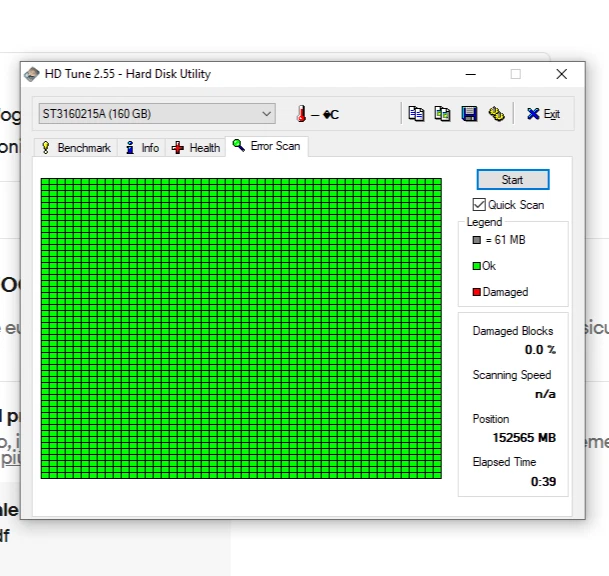The height and width of the screenshot is (576, 609).
Task: Select the Error Scan tab
Action: click(x=267, y=146)
